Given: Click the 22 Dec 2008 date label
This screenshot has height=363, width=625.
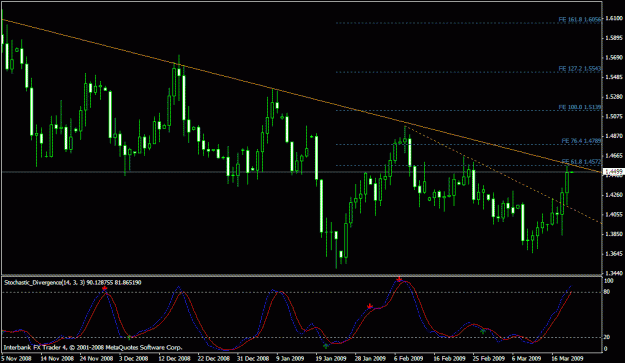Looking at the screenshot, I should (x=214, y=358).
